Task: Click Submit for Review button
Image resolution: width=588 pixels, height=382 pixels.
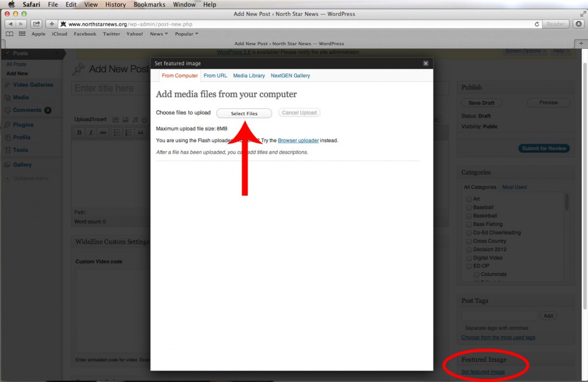Action: (x=544, y=149)
